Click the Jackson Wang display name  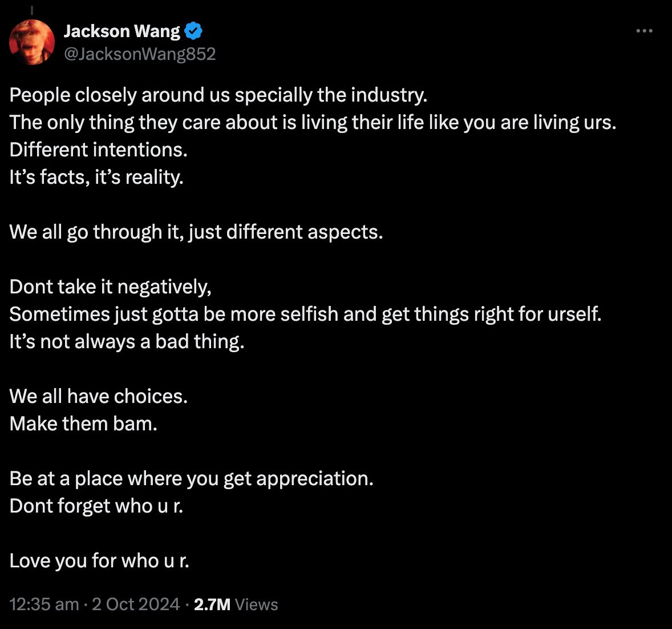pos(122,31)
